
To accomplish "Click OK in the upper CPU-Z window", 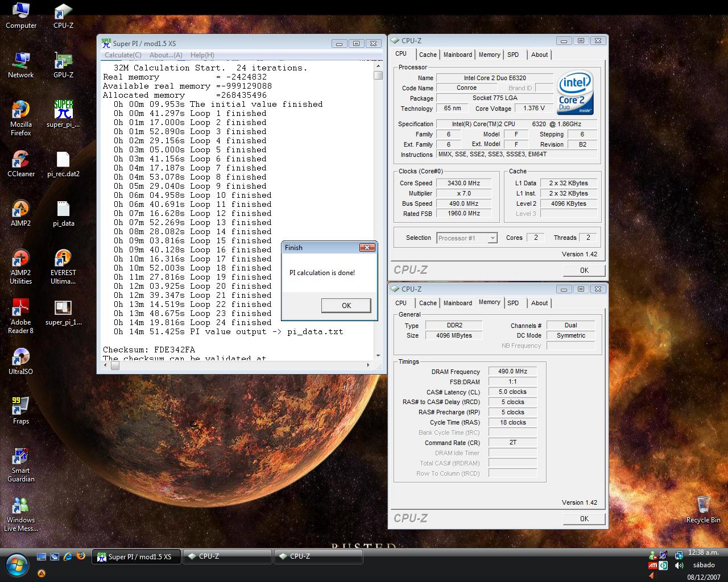I will click(x=584, y=270).
